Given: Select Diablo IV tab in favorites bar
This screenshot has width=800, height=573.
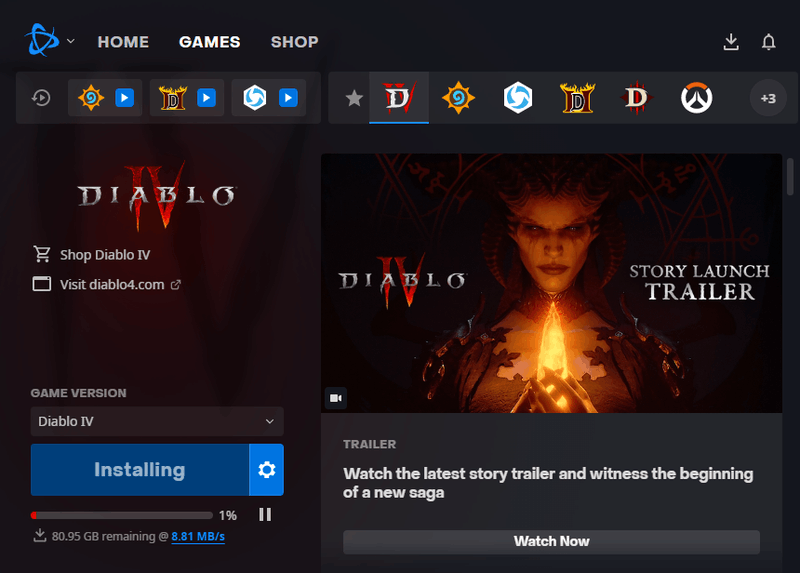Looking at the screenshot, I should coord(399,97).
